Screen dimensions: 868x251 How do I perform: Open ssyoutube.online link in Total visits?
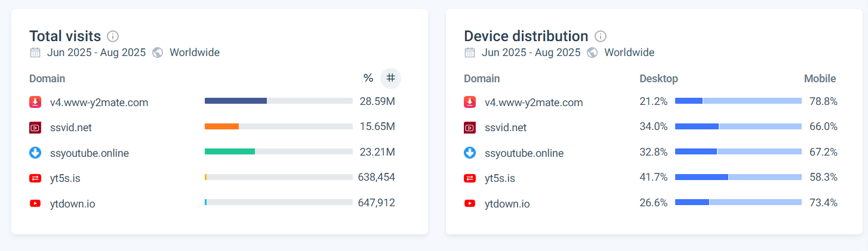89,153
